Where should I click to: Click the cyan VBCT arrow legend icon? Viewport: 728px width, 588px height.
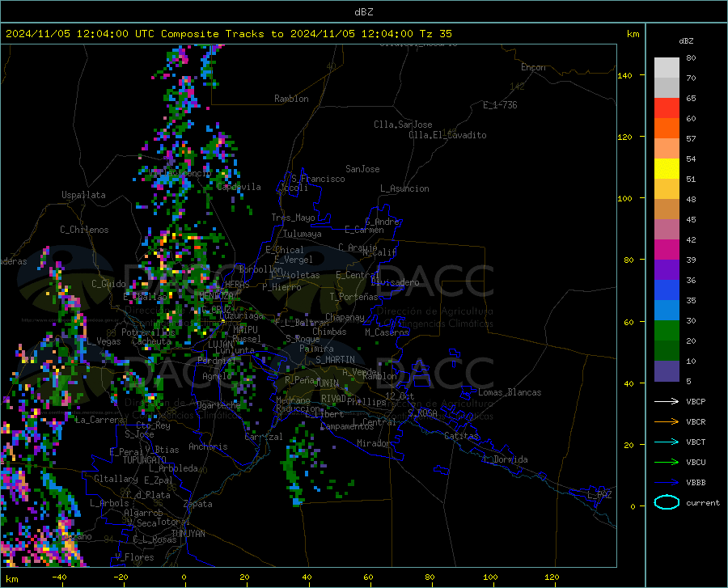(x=667, y=442)
